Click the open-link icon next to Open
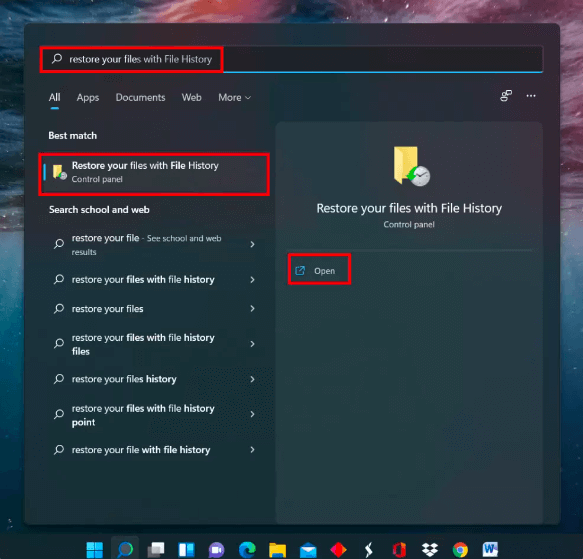Viewport: 583px width, 559px height. pos(300,270)
